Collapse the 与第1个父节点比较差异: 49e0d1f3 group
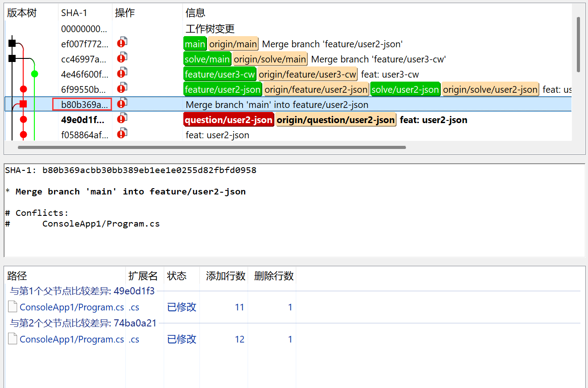 click(82, 291)
